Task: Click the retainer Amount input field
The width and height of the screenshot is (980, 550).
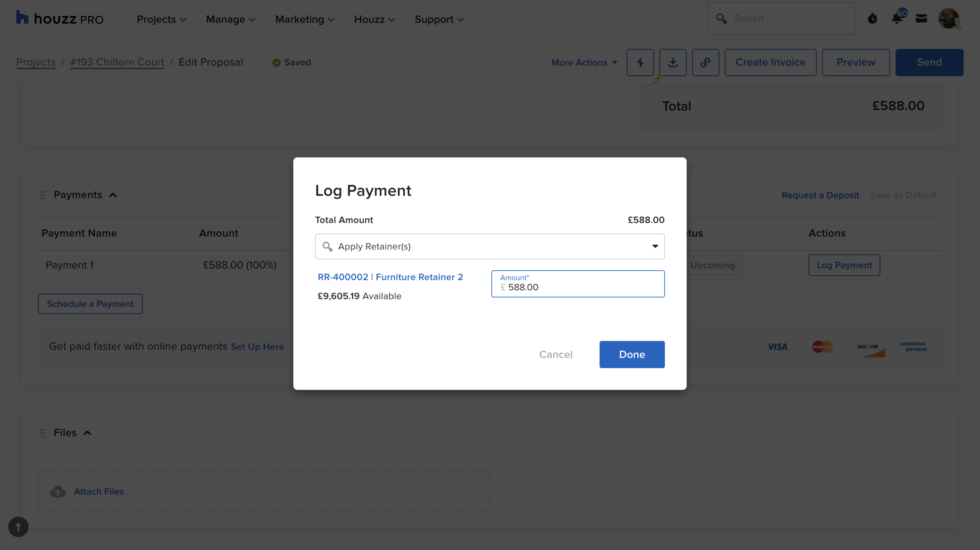Action: click(x=578, y=287)
